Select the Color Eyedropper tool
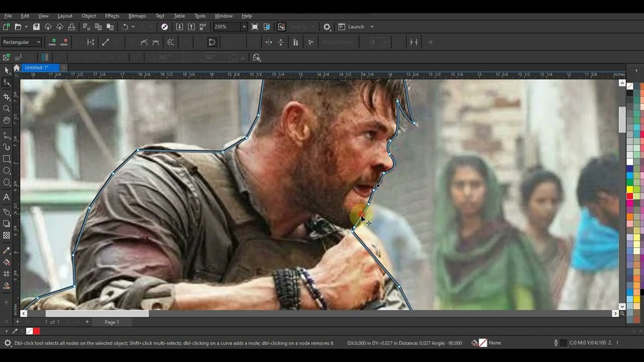 tap(7, 250)
